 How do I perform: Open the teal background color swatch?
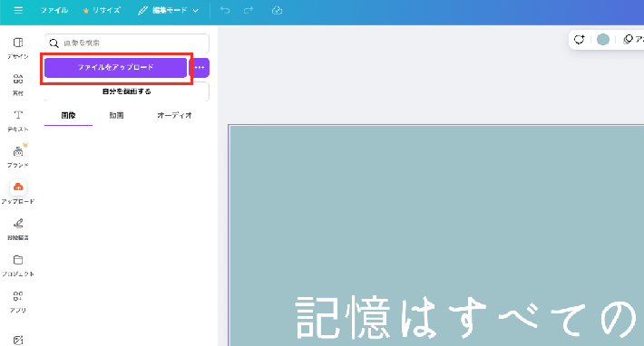coord(603,39)
